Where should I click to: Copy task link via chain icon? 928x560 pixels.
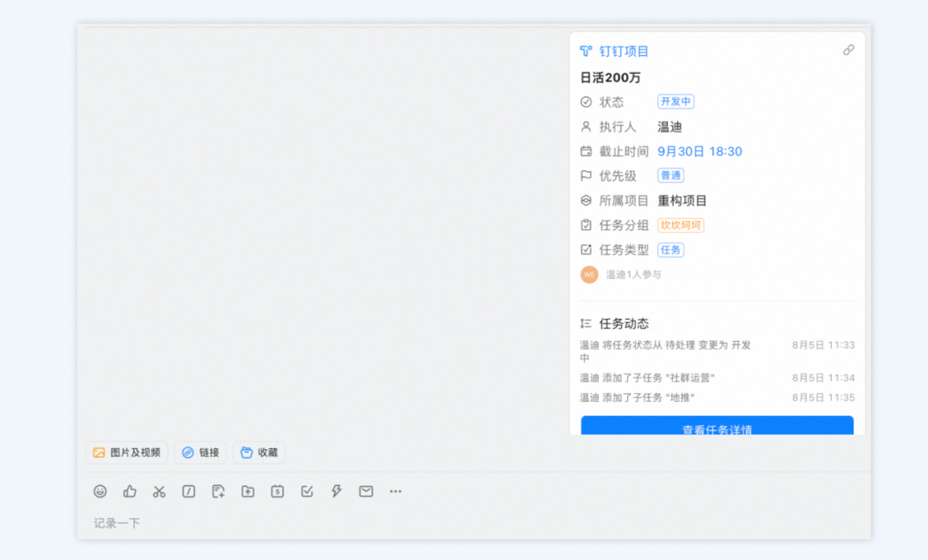[x=848, y=51]
